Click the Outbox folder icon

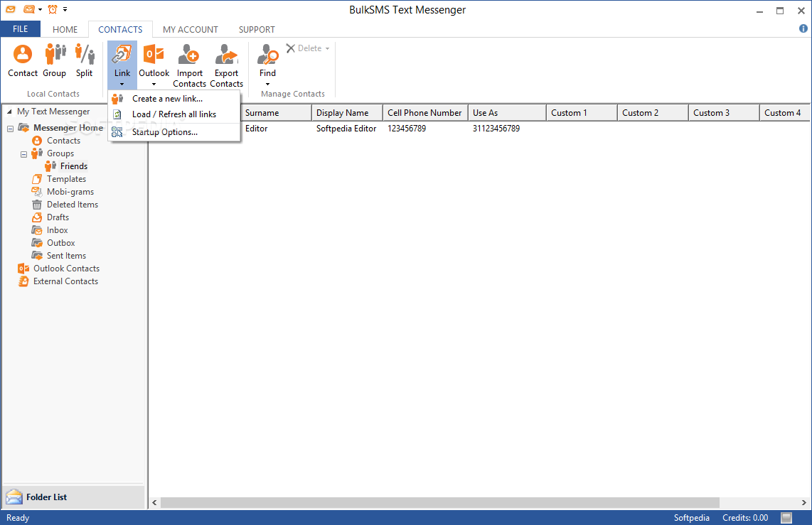click(37, 243)
